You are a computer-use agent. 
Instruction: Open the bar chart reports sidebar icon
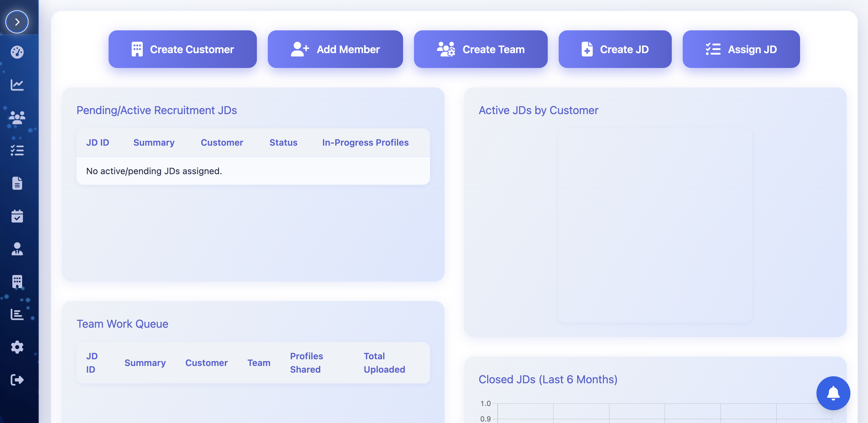(17, 314)
